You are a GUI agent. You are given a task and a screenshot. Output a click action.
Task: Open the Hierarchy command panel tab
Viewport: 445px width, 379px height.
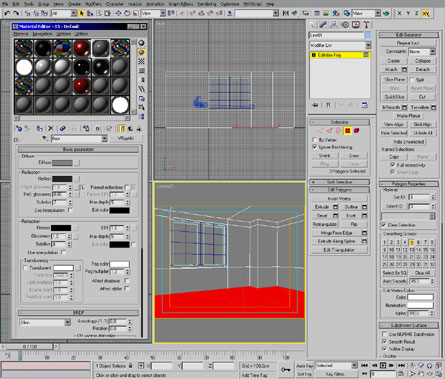(334, 25)
